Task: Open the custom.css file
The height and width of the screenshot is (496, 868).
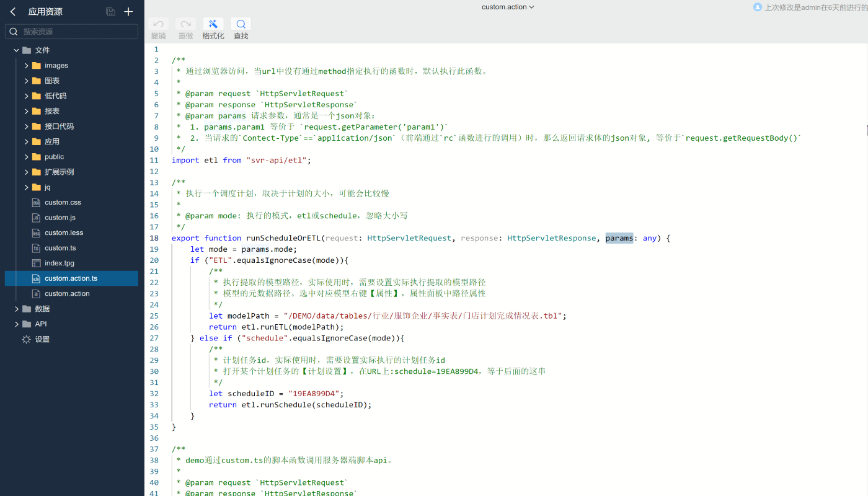Action: click(x=63, y=203)
